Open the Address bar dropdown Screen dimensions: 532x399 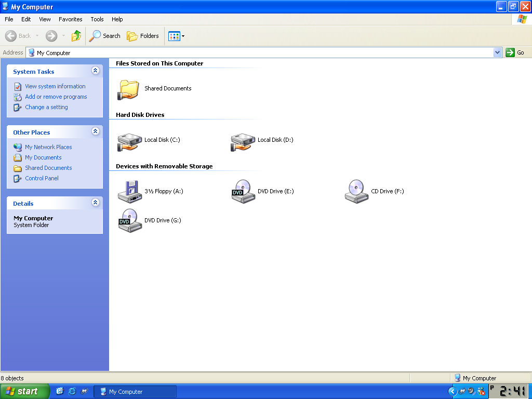click(497, 52)
